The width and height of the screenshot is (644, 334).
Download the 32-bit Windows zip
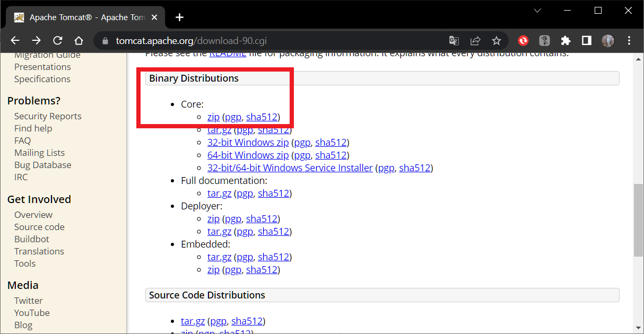pos(248,143)
